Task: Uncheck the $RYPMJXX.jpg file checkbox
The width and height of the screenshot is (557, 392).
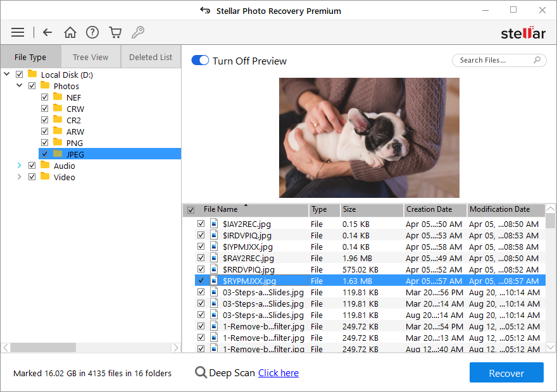Action: 201,280
